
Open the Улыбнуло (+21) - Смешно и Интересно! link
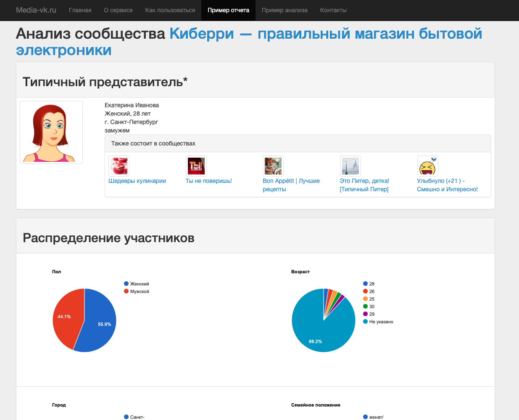[447, 185]
